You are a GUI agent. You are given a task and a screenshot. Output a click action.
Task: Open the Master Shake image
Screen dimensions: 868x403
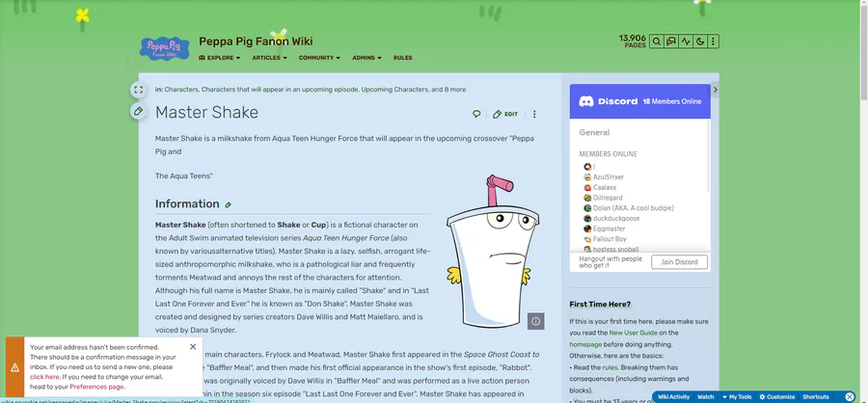click(492, 252)
